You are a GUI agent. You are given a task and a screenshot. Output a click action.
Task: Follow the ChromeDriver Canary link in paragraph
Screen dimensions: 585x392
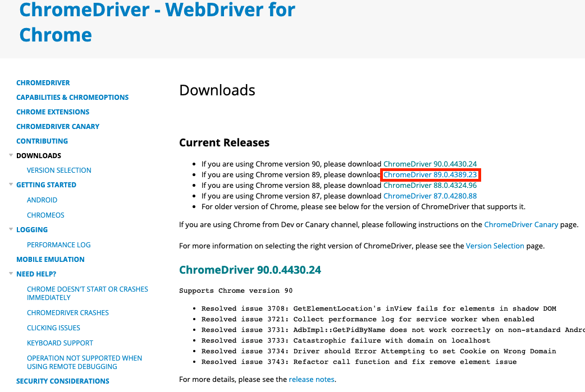(521, 225)
